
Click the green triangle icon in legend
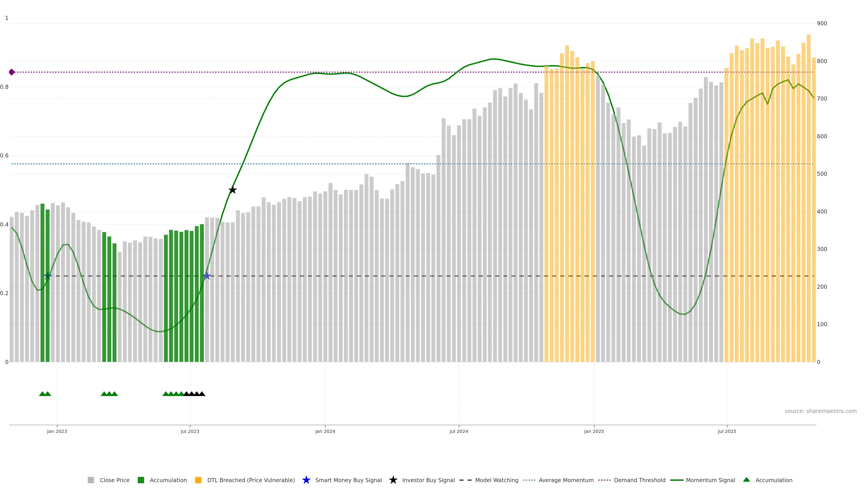coord(746,480)
